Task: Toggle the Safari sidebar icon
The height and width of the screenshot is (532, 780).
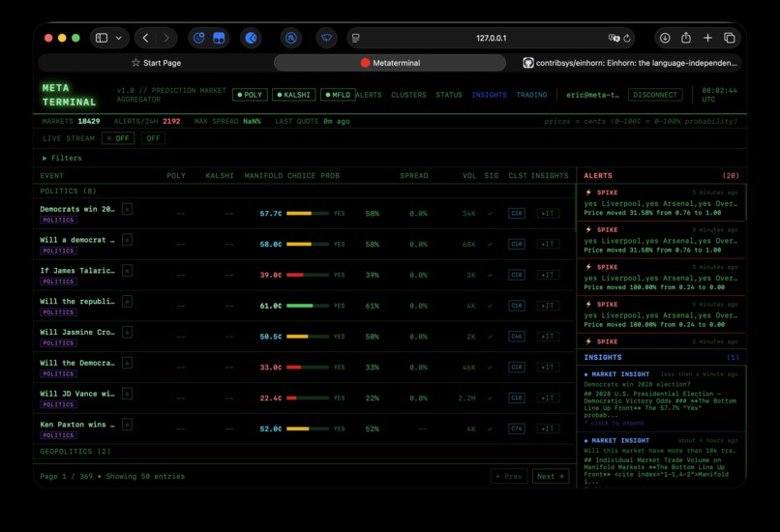Action: point(102,38)
